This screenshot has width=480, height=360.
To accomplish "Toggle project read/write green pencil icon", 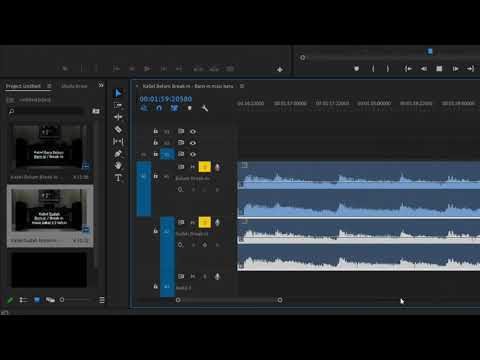I will tap(10, 300).
